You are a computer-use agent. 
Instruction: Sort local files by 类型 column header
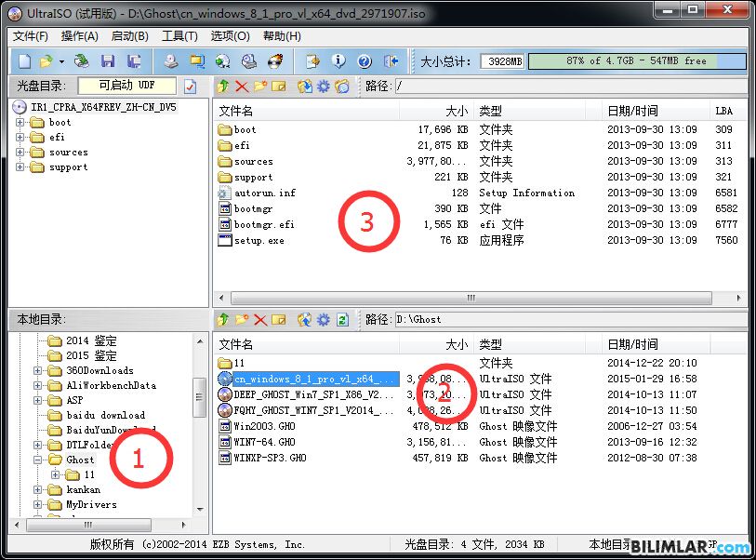[x=529, y=344]
